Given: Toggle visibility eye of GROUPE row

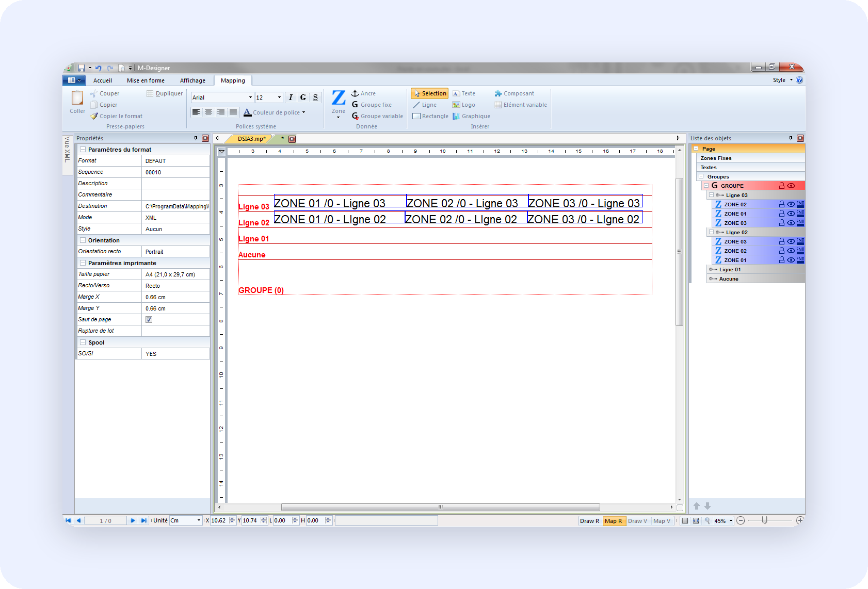Looking at the screenshot, I should pyautogui.click(x=791, y=186).
